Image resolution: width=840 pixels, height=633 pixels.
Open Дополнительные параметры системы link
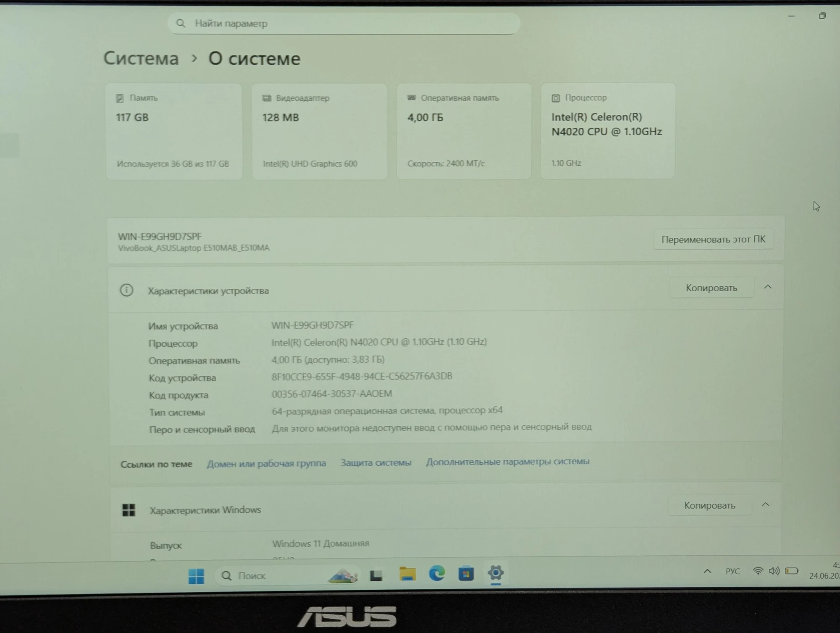click(x=508, y=462)
